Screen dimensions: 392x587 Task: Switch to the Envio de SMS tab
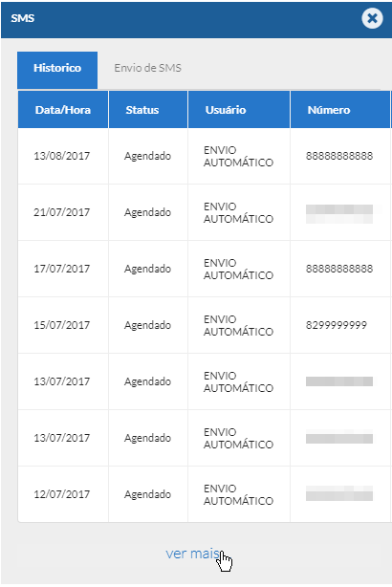coord(147,68)
